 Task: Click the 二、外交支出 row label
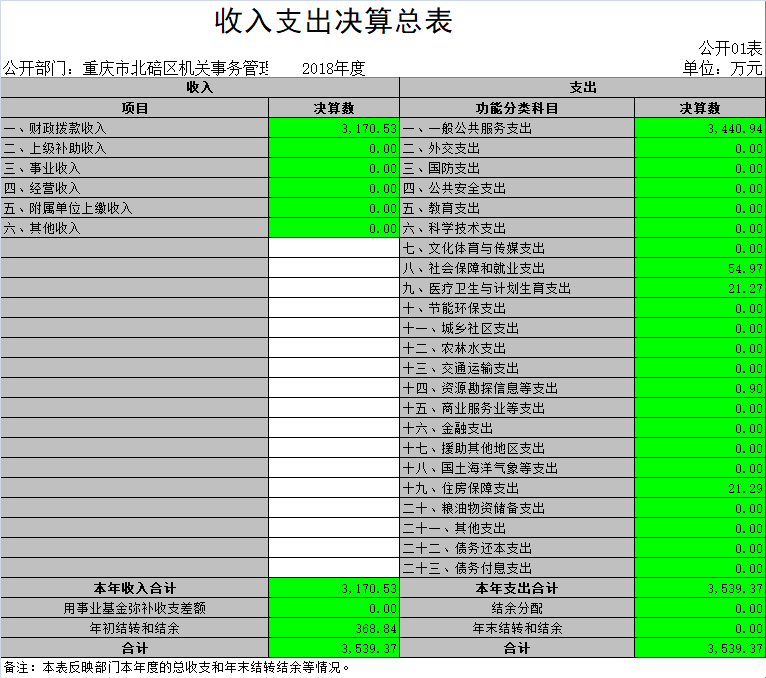(441, 148)
